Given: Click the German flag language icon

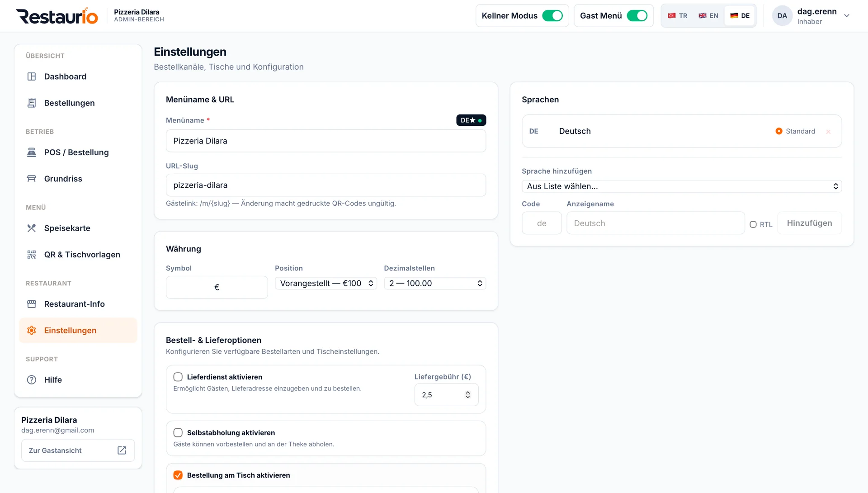Looking at the screenshot, I should pos(734,16).
